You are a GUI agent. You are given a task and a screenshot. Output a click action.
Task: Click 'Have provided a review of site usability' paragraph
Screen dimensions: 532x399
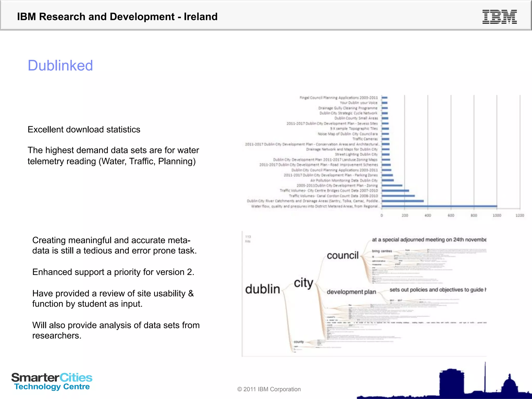pos(113,298)
